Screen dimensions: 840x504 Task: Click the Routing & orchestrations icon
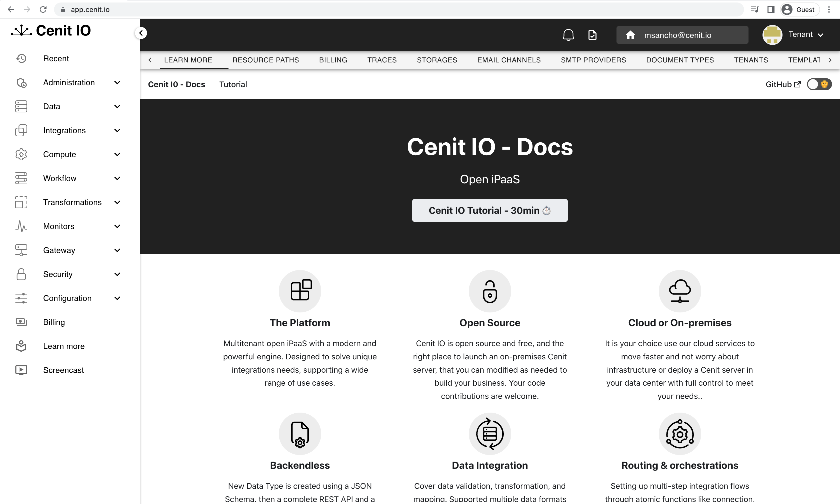coord(680,434)
